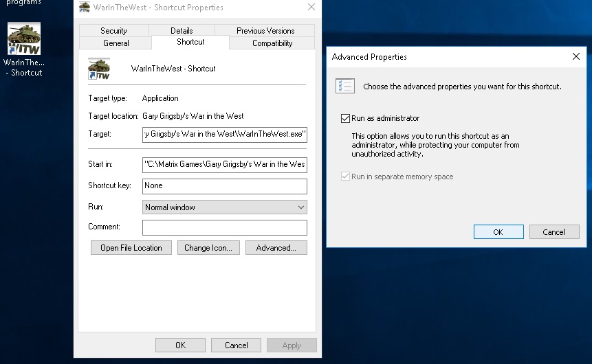Toggle the Run as administrator checkbox
The width and height of the screenshot is (592, 364).
click(x=345, y=118)
